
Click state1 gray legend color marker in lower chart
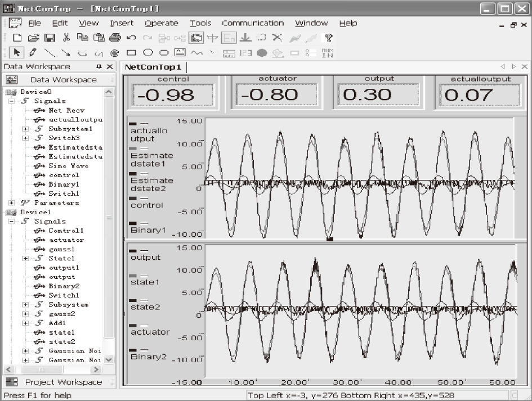(x=133, y=276)
